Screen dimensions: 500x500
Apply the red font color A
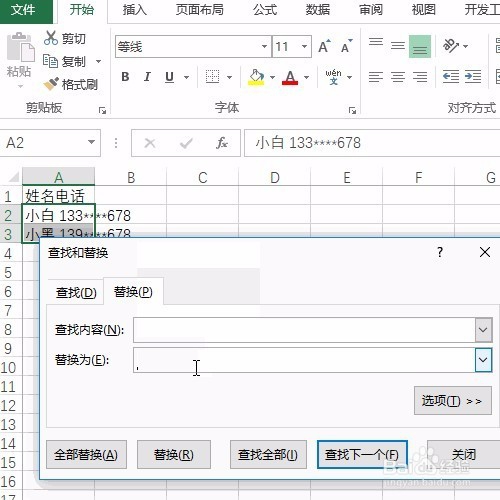pyautogui.click(x=290, y=77)
